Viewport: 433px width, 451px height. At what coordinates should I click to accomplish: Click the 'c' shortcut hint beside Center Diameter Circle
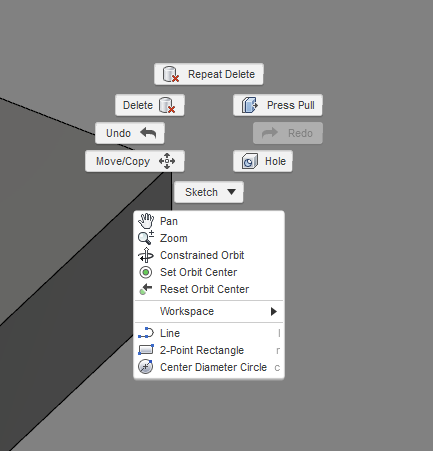(x=277, y=368)
